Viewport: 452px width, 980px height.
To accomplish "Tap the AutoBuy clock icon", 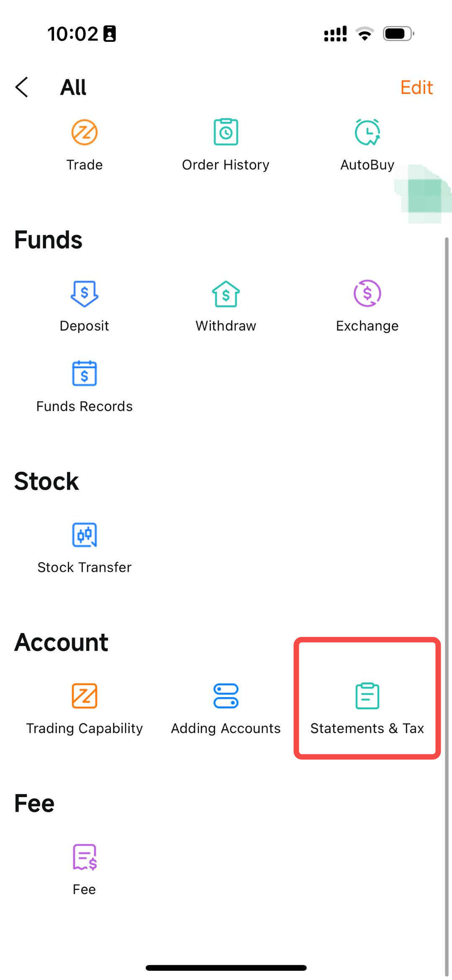I will pyautogui.click(x=367, y=133).
